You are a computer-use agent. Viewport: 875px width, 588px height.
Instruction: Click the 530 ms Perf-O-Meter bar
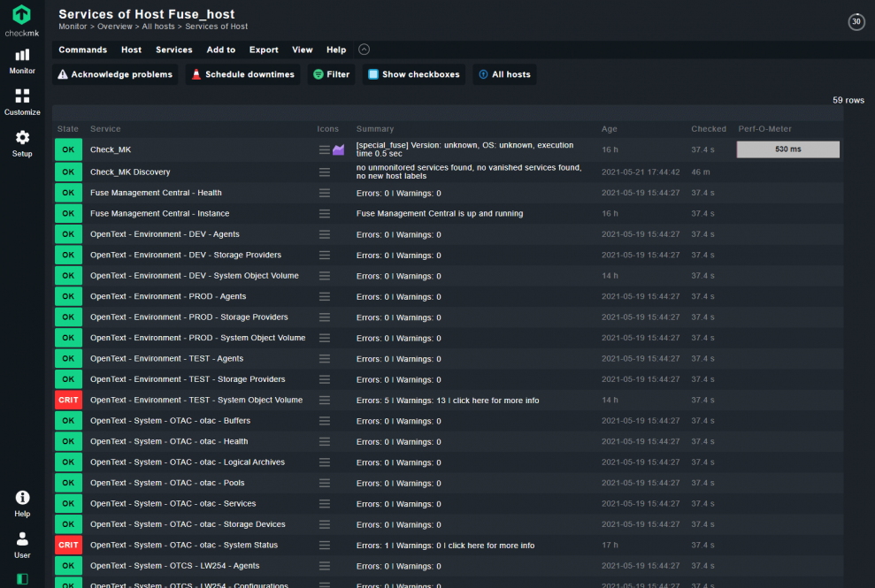click(x=787, y=149)
